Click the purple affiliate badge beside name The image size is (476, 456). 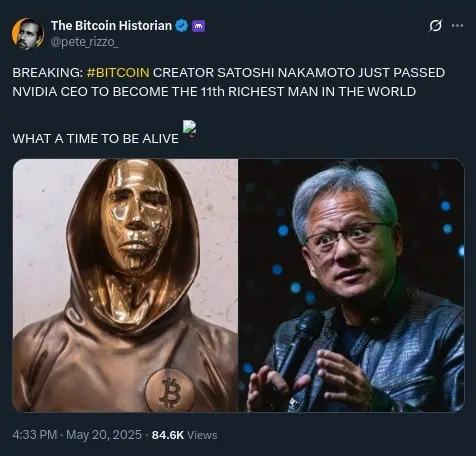198,26
